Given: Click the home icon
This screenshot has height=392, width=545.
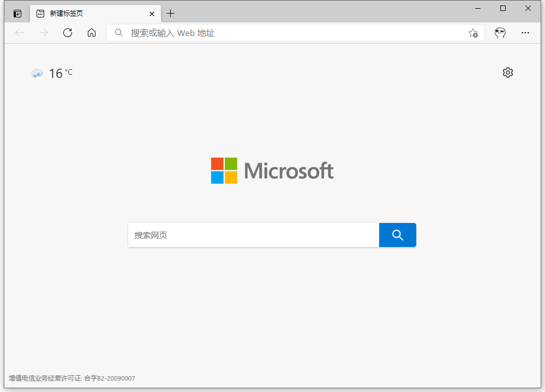Looking at the screenshot, I should [91, 33].
